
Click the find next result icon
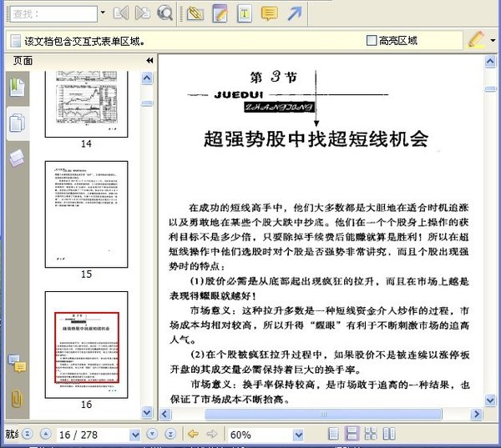(143, 13)
